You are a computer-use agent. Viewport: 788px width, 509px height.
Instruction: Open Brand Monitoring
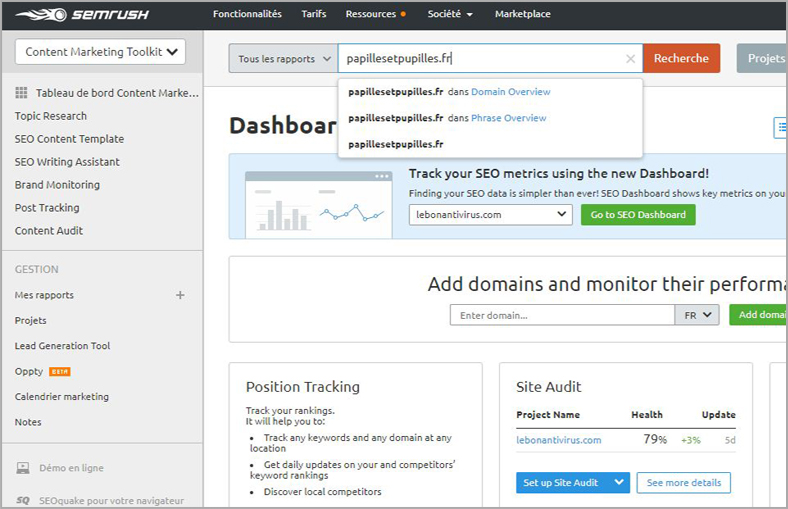(x=57, y=185)
